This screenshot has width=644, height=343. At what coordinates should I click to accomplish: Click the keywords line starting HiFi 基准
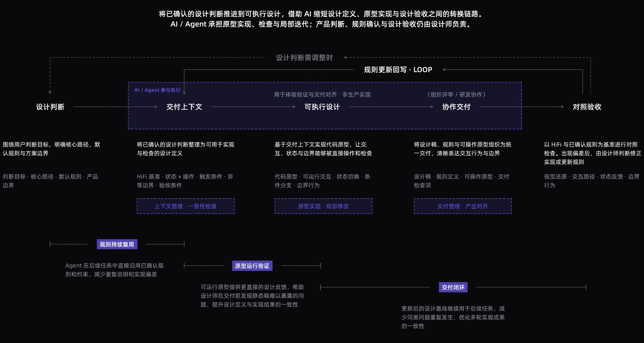coord(185,181)
